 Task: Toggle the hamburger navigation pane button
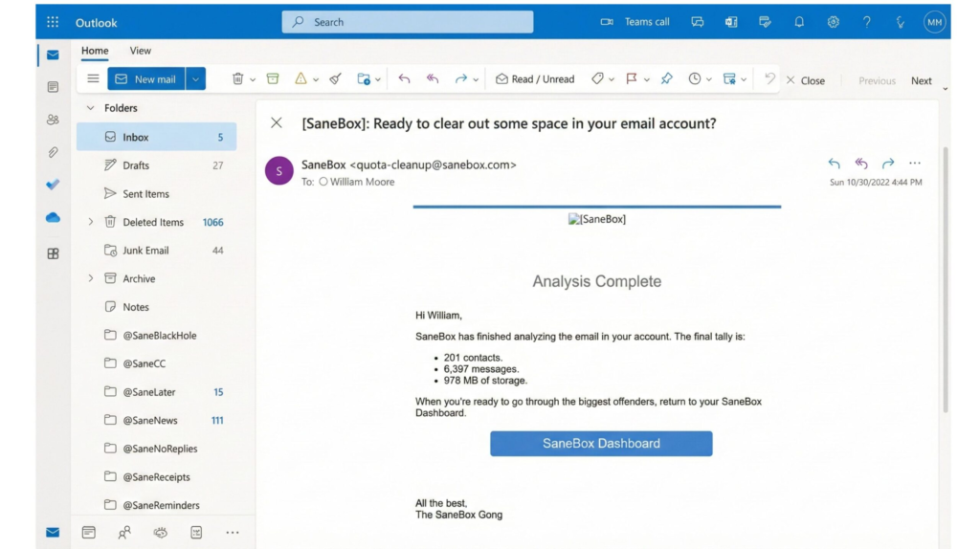tap(93, 78)
